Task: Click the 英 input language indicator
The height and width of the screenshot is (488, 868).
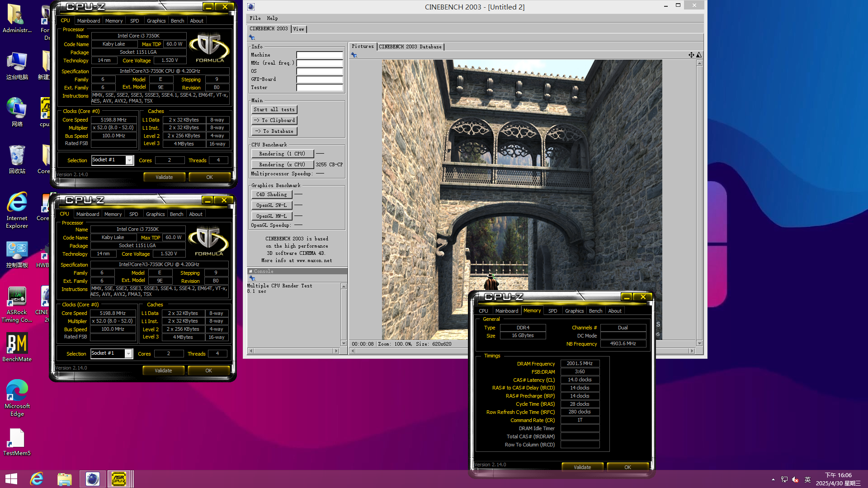Action: (x=807, y=479)
